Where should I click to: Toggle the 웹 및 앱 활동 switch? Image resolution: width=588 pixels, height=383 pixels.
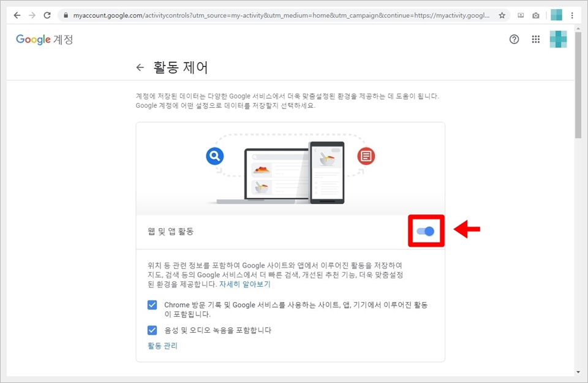click(x=426, y=231)
